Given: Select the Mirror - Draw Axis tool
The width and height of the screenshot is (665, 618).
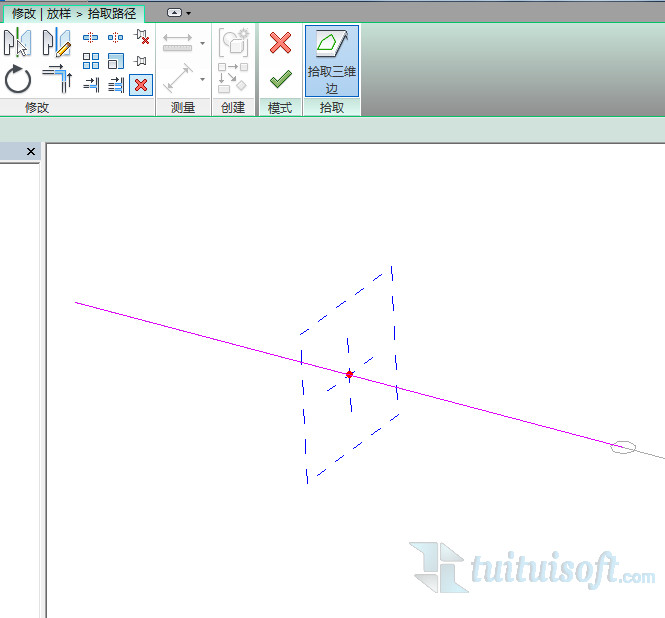Looking at the screenshot, I should coord(56,43).
